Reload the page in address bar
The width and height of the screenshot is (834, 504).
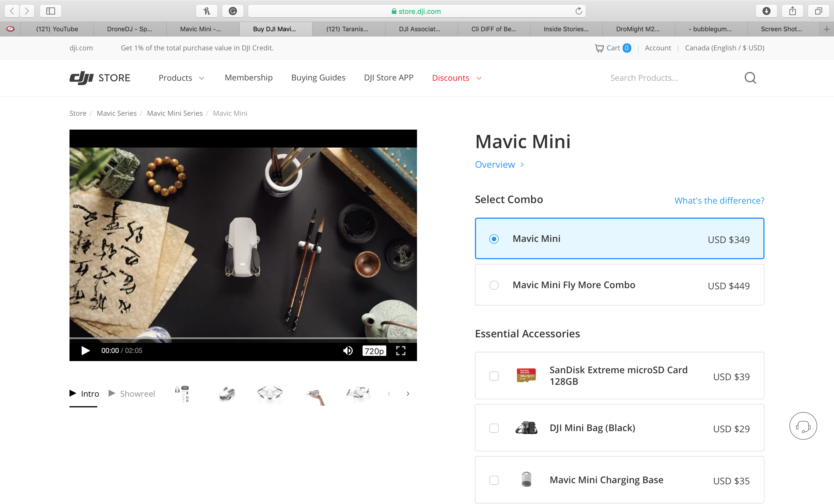pos(579,11)
